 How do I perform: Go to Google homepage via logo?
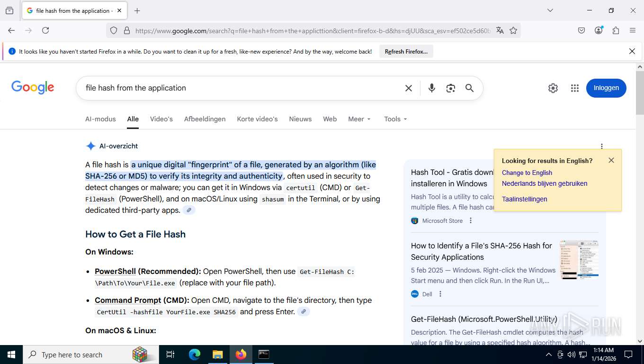tap(33, 88)
